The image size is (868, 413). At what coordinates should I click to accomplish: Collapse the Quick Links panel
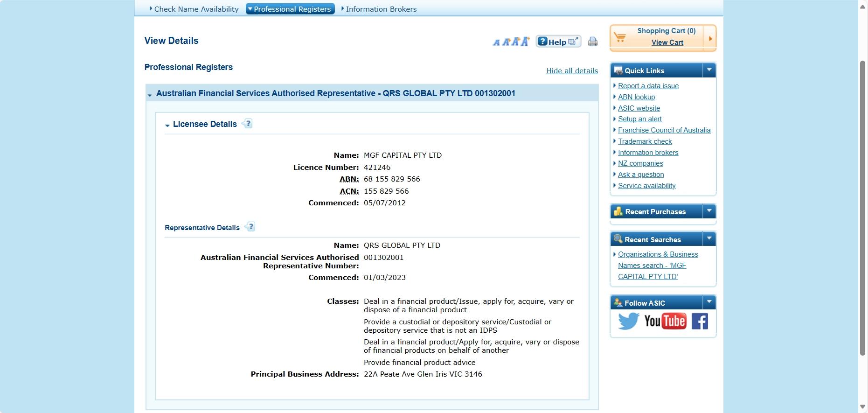(x=709, y=70)
